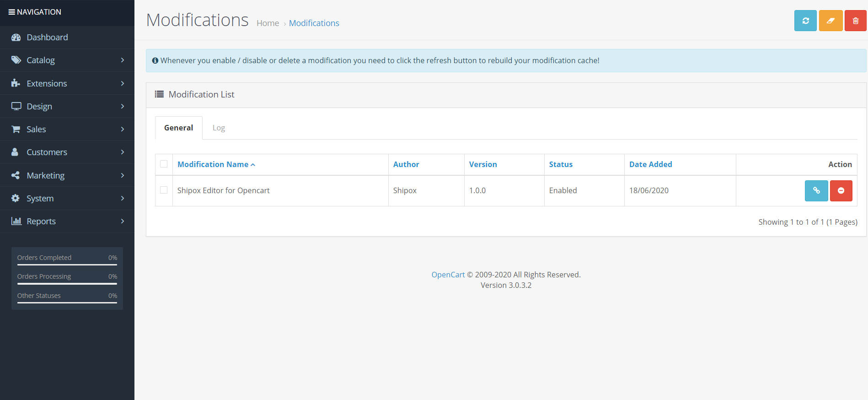The height and width of the screenshot is (400, 868).
Task: Click the orange Clear (eraser) button
Action: click(x=830, y=21)
